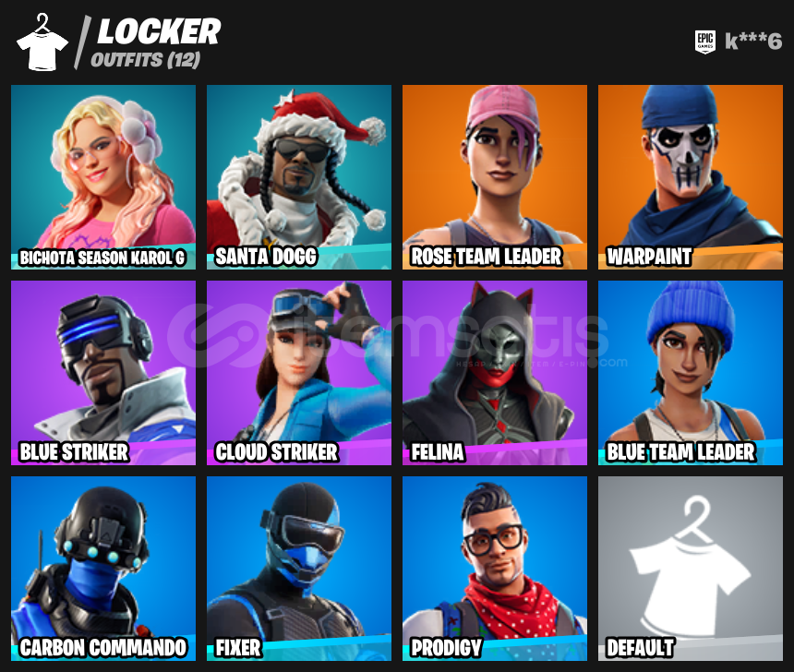Click the Epic Games logo icon
This screenshot has height=672, width=794.
click(x=705, y=41)
